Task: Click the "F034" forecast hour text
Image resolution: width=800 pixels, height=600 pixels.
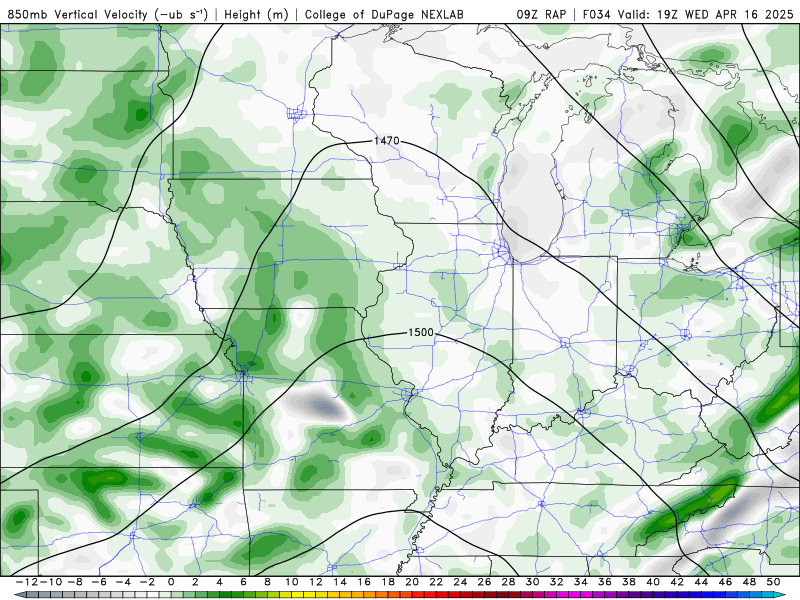Action: 598,15
